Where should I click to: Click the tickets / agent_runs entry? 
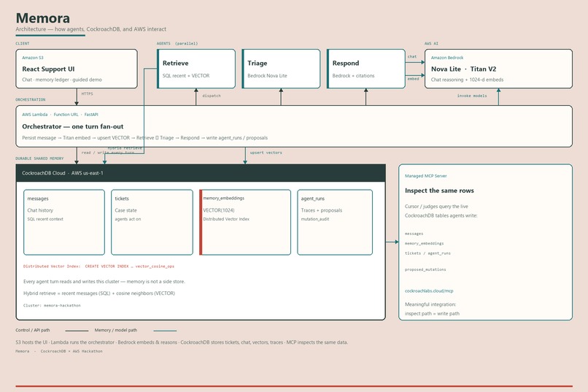click(428, 253)
